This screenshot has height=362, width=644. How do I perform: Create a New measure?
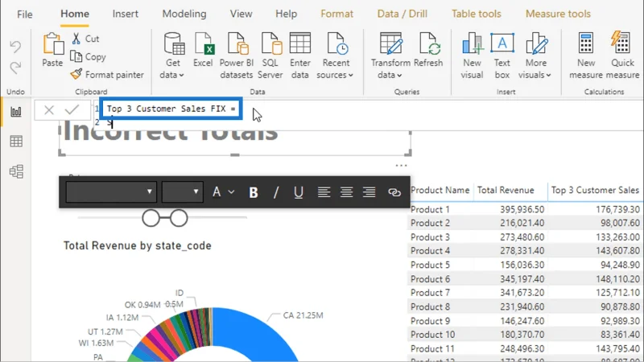pyautogui.click(x=586, y=56)
